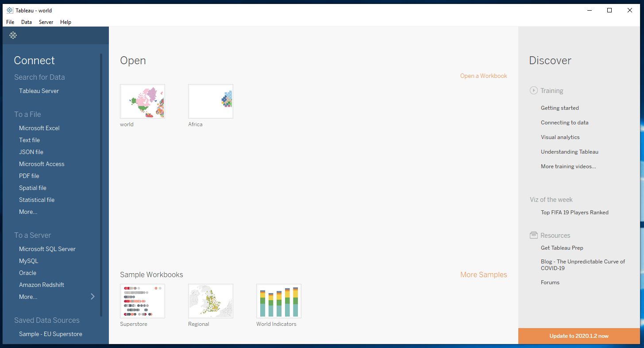Open the Superstore sample workbook
This screenshot has width=644, height=348.
coord(143,301)
